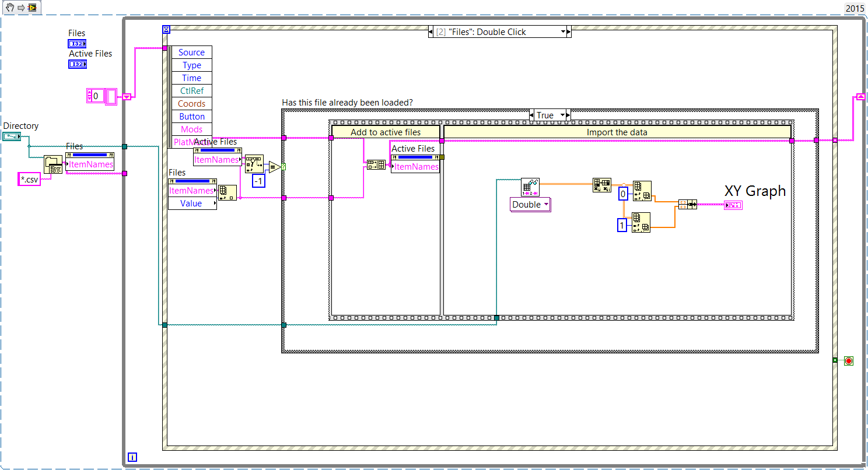Show previous case left of True label

[533, 115]
